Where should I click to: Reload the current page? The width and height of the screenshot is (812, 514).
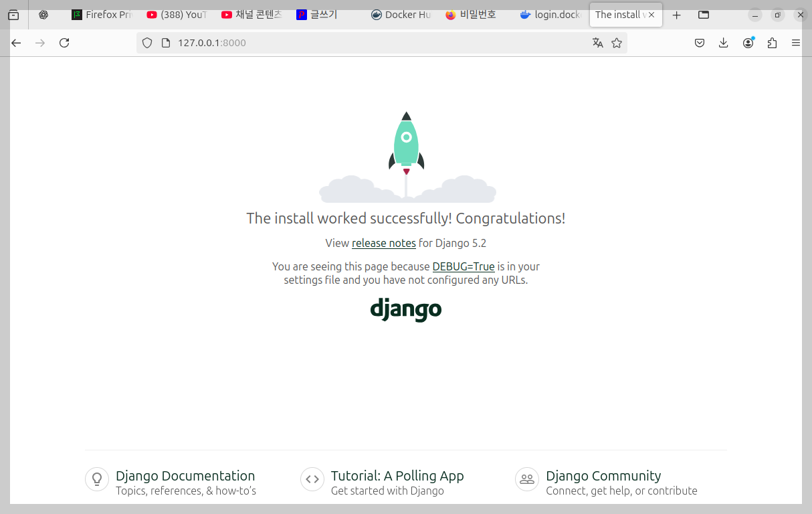64,43
